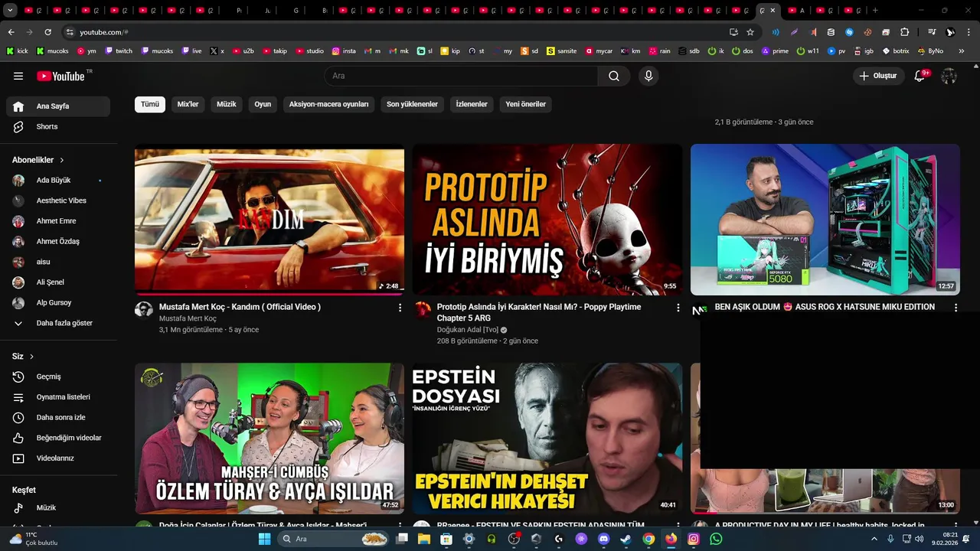
Task: Open the Ana Sayfa home link
Action: pyautogui.click(x=58, y=106)
